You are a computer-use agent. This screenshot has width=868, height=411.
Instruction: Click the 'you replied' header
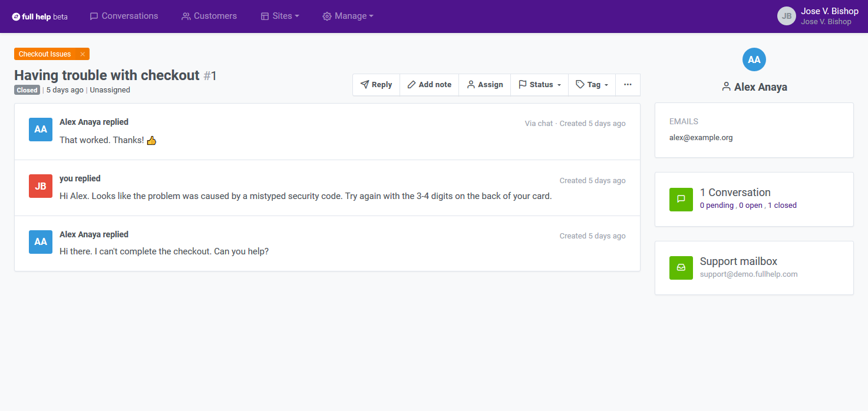click(80, 178)
